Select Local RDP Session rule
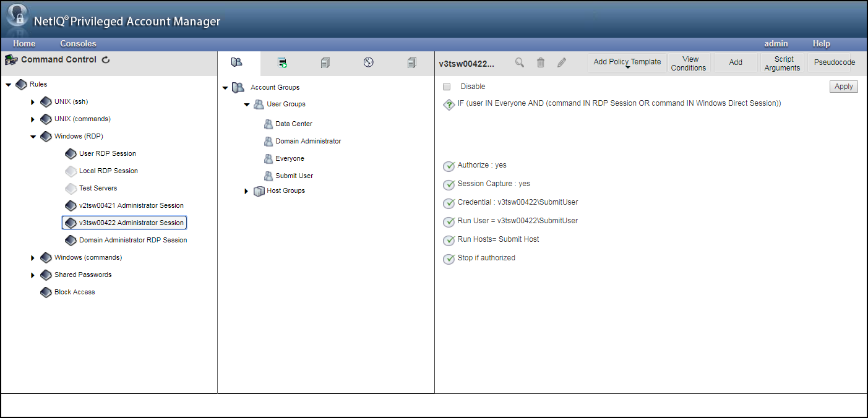The height and width of the screenshot is (418, 868). point(108,171)
